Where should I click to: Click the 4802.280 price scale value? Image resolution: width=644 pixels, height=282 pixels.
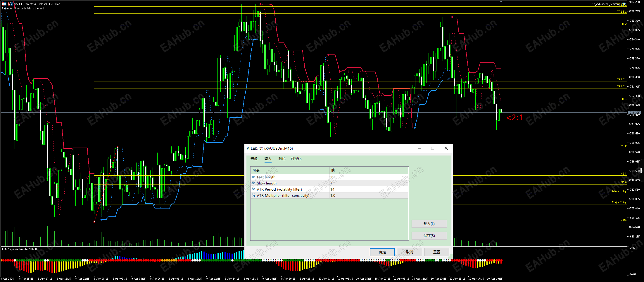click(x=634, y=2)
